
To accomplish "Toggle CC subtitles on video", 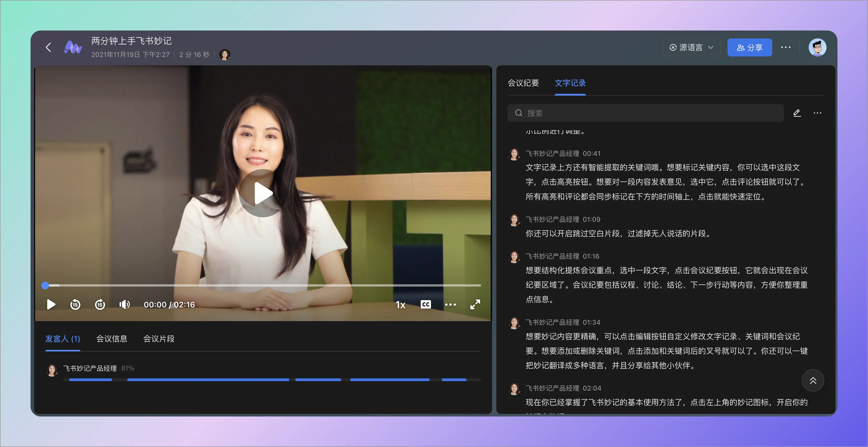I will [426, 305].
